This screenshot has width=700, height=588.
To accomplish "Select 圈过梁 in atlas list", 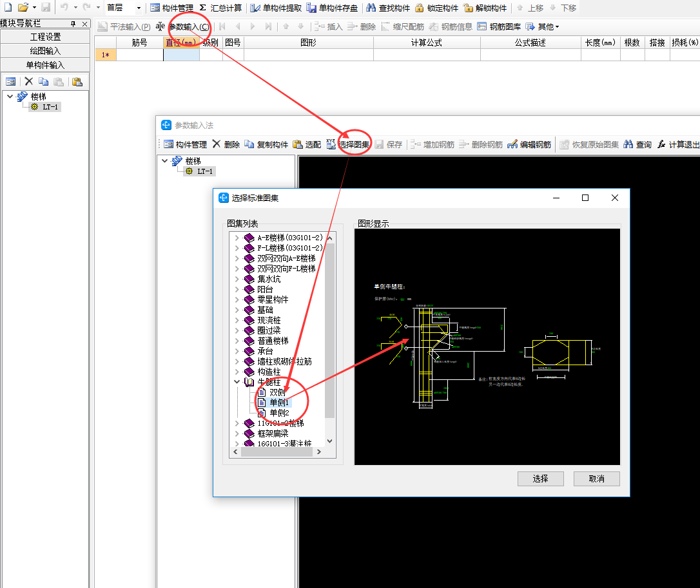I will (269, 330).
